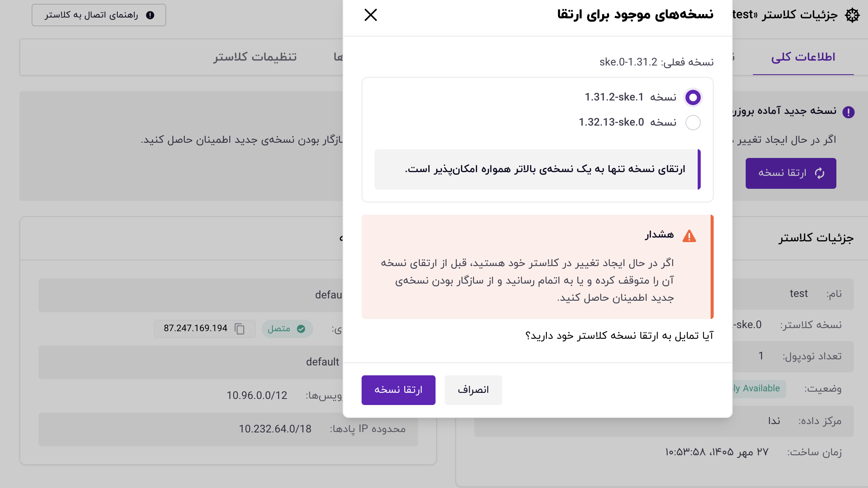Click the question آیا تمایل به ارتقا نسخه کلاستر
Image resolution: width=868 pixels, height=488 pixels.
(x=619, y=336)
